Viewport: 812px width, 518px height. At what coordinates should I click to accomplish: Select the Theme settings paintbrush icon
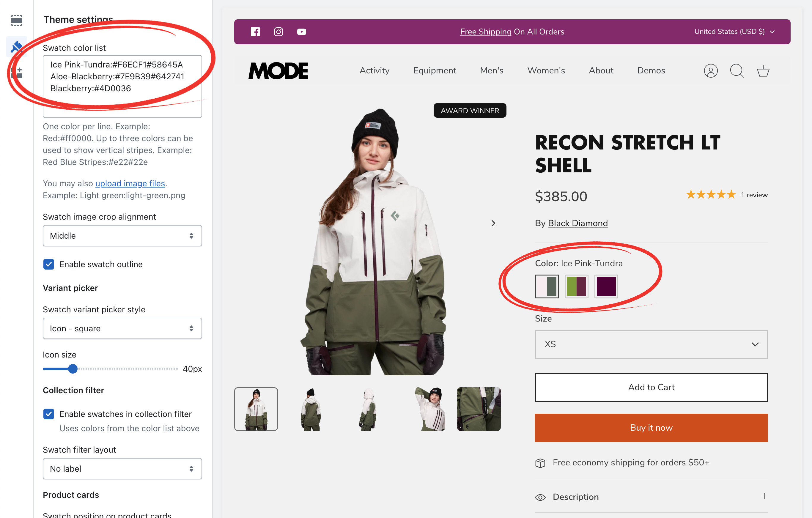click(x=17, y=47)
